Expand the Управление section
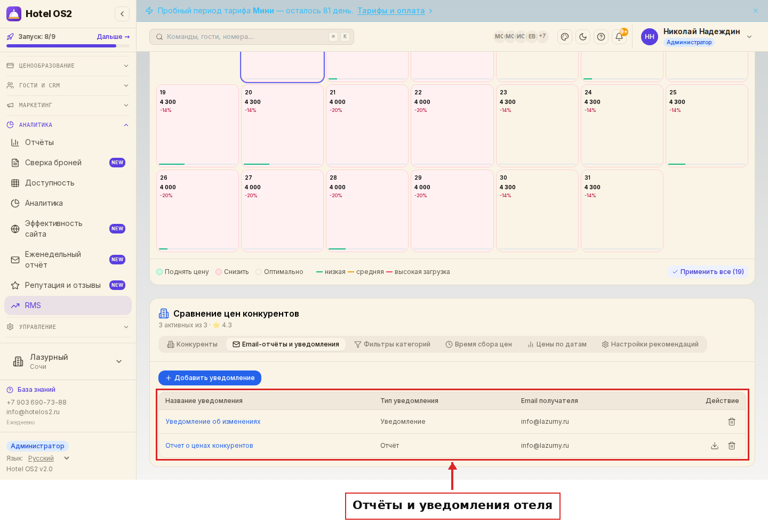 pyautogui.click(x=68, y=327)
